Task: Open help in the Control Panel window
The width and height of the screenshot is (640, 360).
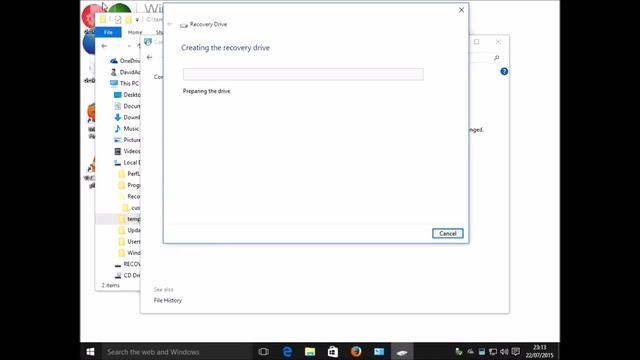Action: click(504, 71)
